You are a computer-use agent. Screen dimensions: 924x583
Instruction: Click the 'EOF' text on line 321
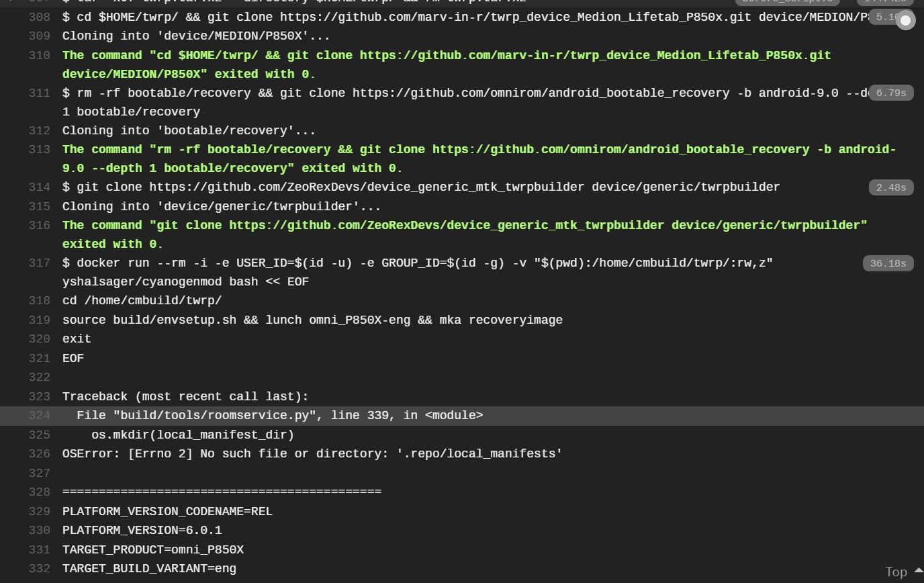(73, 359)
